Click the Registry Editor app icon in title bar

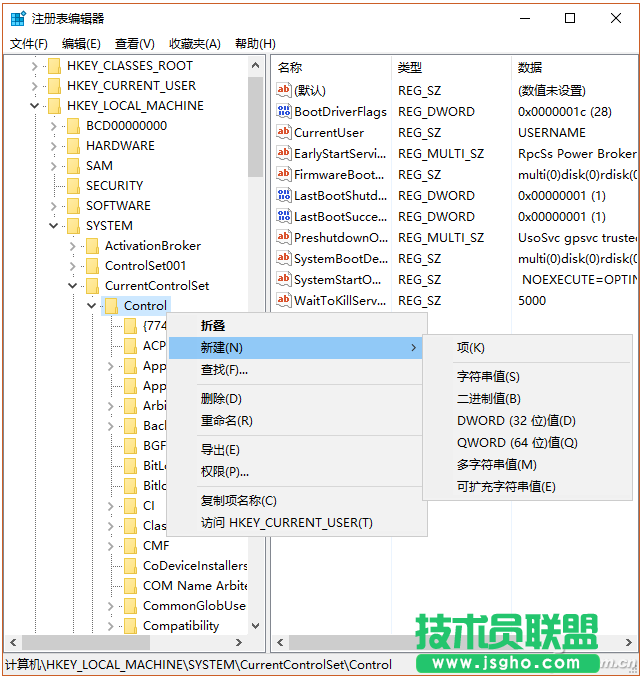(18, 19)
